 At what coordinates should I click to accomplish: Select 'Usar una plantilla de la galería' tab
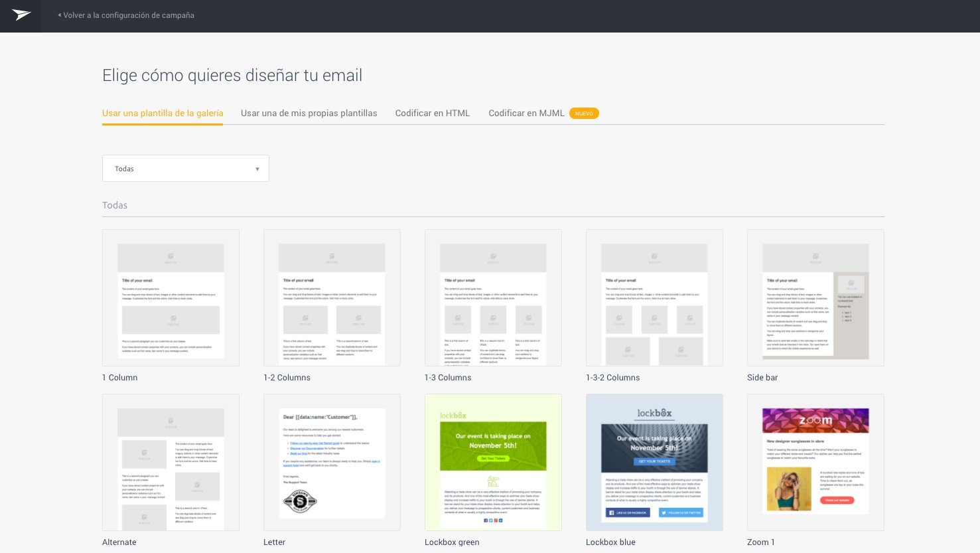pos(163,114)
